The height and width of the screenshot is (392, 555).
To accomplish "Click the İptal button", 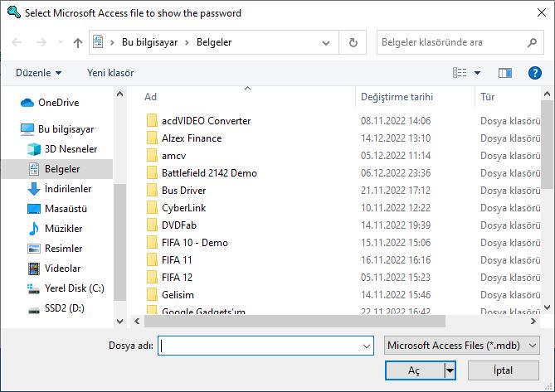I will (503, 370).
